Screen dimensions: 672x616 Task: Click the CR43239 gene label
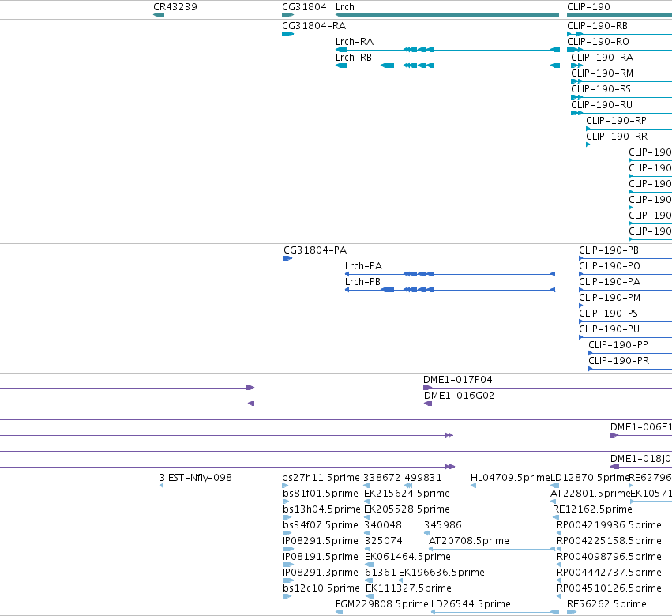tap(175, 7)
